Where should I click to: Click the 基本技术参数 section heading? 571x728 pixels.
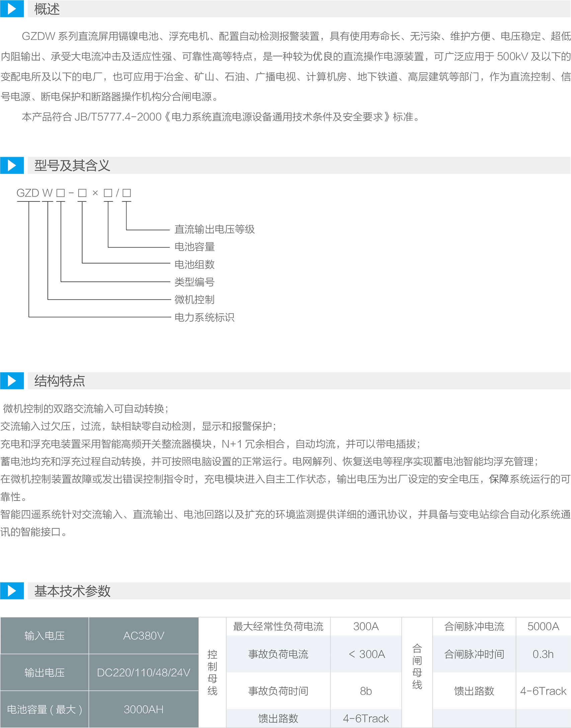72,591
